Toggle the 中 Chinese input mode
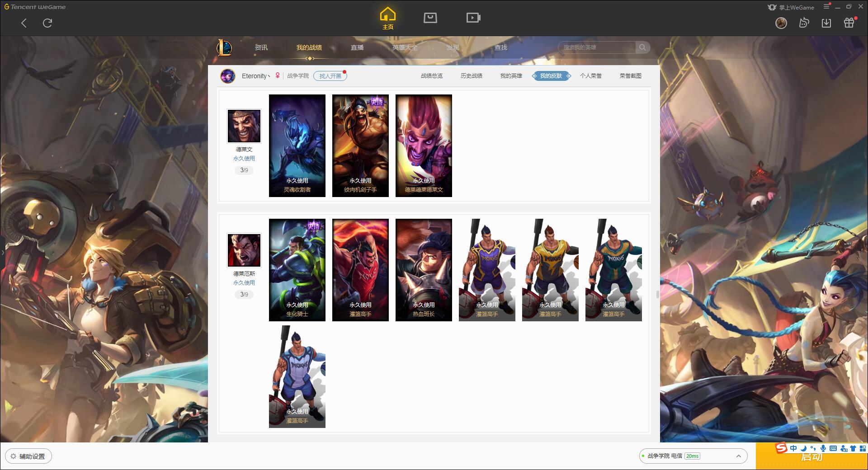The width and height of the screenshot is (868, 470). (x=793, y=448)
